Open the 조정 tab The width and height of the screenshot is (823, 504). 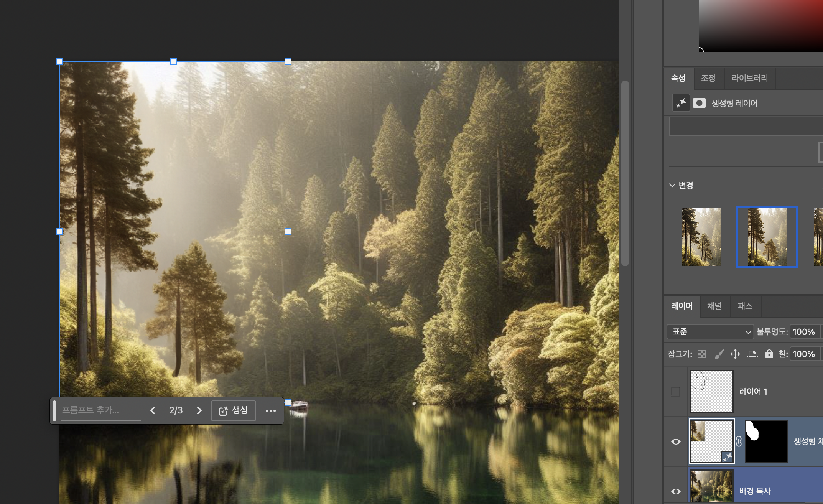708,78
